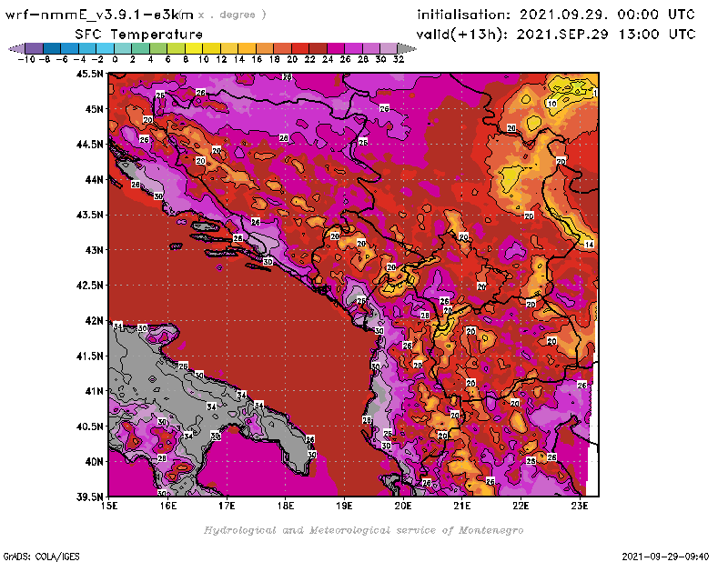Click the 21E longitude axis label

[461, 506]
